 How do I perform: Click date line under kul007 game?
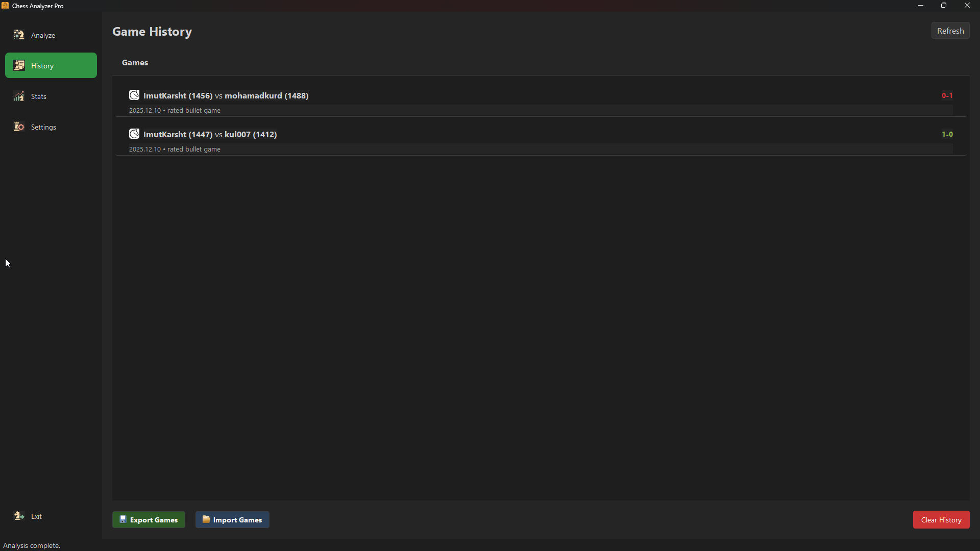[x=175, y=149]
